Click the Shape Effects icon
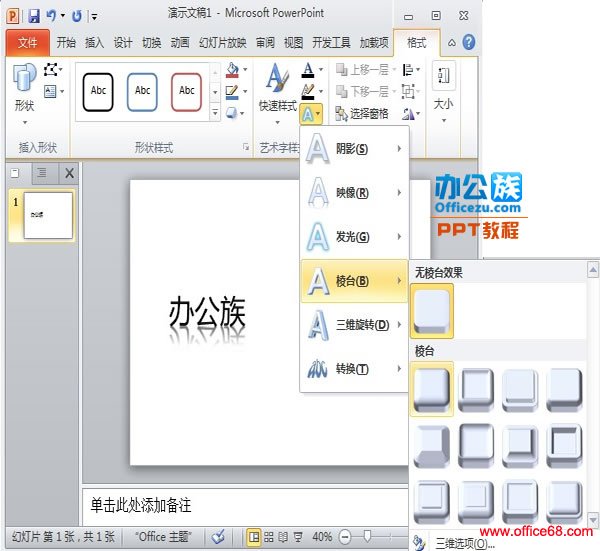The image size is (600, 551). [232, 113]
